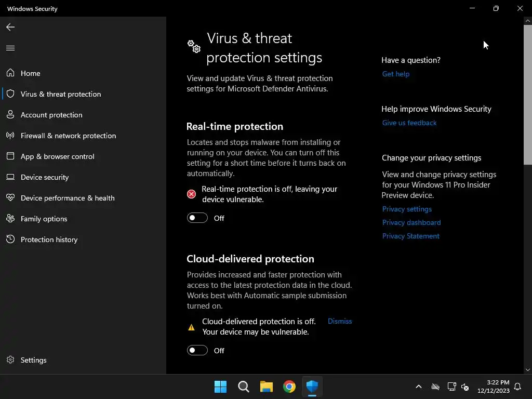This screenshot has height=399, width=532.
Task: Launch Google Chrome from the taskbar
Action: (x=289, y=387)
